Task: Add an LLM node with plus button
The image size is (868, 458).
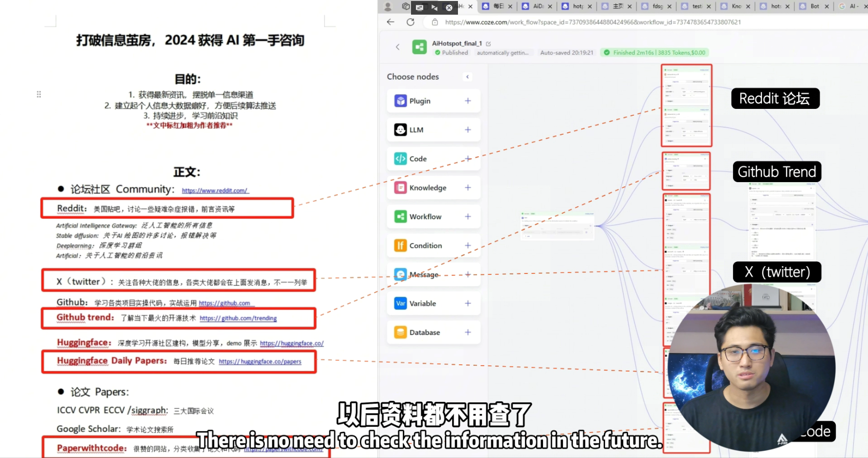Action: pos(468,129)
